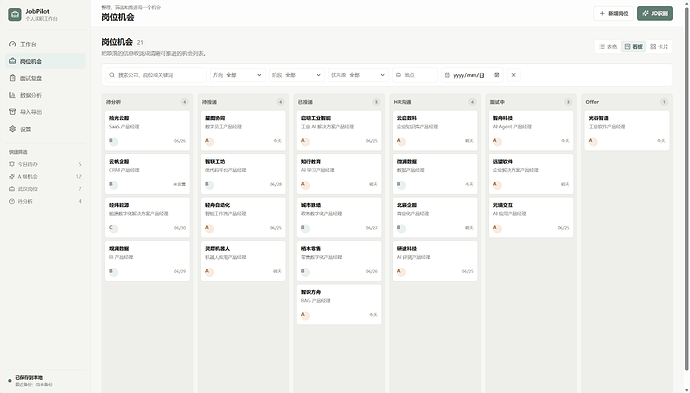Click the count badge 1 in Offer column header
The width and height of the screenshot is (690, 393).
click(664, 102)
